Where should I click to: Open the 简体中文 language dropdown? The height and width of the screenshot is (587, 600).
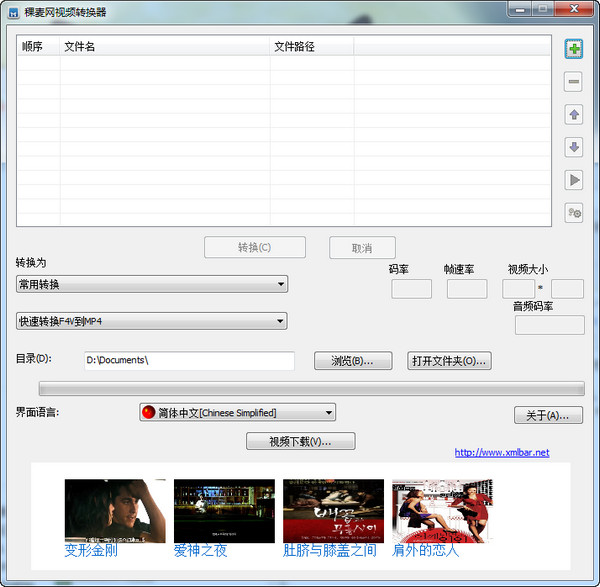coord(237,412)
